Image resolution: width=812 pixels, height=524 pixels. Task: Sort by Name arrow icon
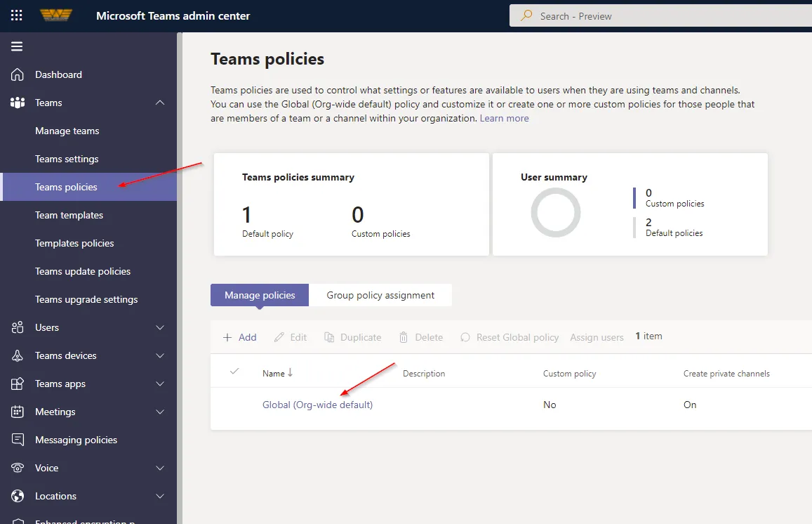pos(290,373)
